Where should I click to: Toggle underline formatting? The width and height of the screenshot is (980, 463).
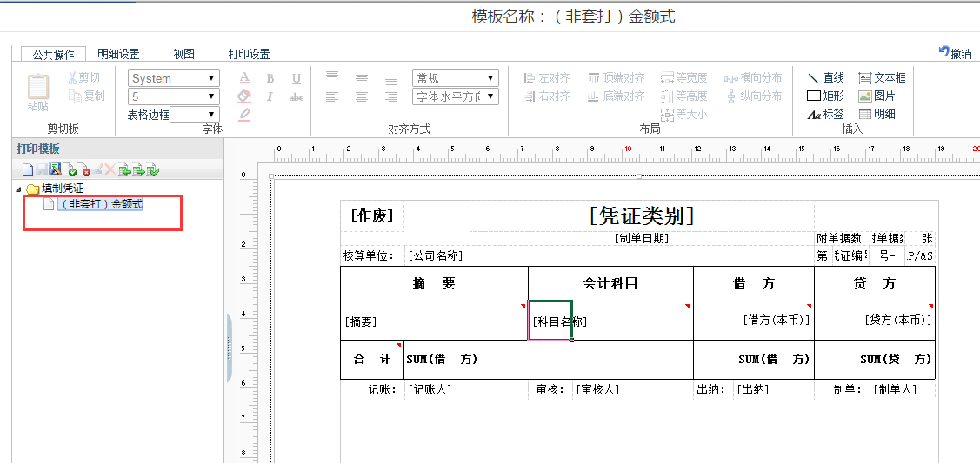click(x=297, y=78)
